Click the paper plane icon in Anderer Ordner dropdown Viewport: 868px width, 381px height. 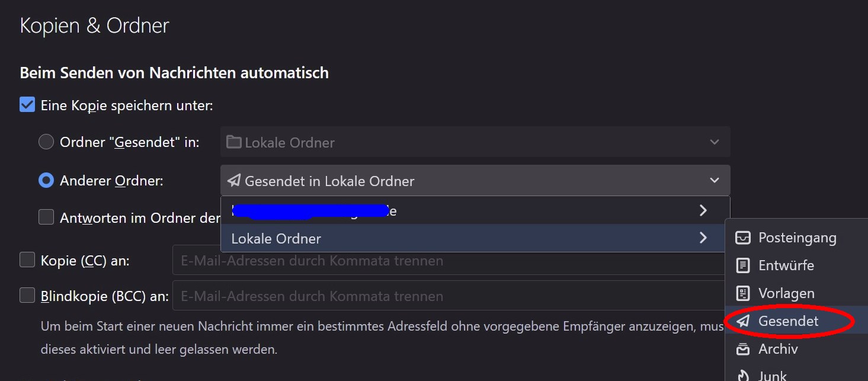[234, 181]
